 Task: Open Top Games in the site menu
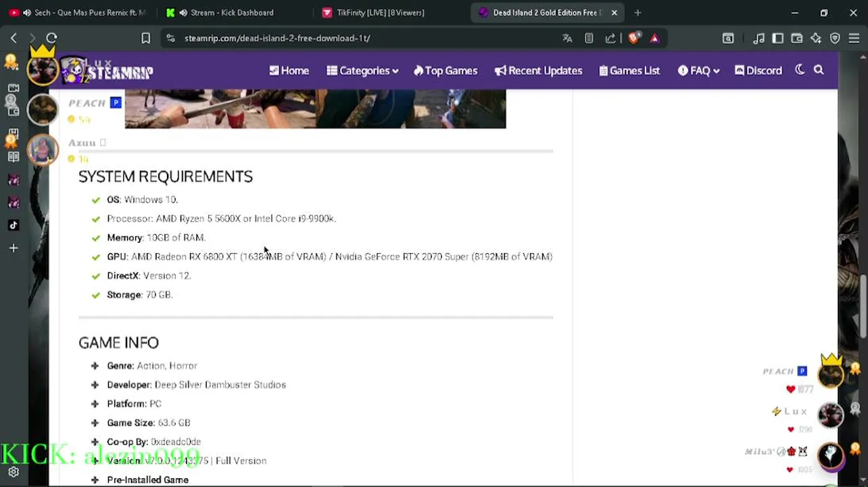pos(445,70)
